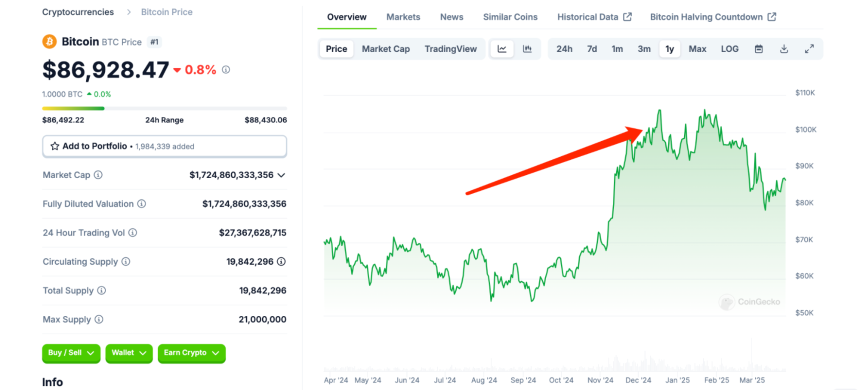Open the Wallet dropdown
This screenshot has width=860, height=390.
click(x=129, y=353)
